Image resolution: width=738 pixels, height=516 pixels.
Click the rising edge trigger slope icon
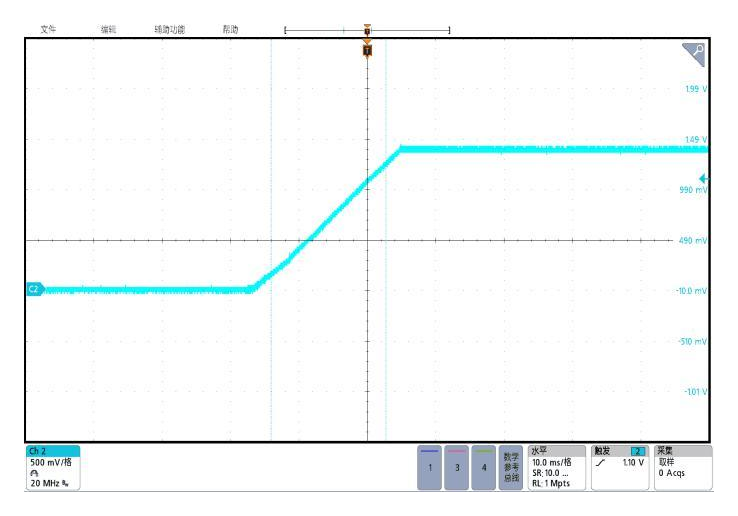coord(600,463)
